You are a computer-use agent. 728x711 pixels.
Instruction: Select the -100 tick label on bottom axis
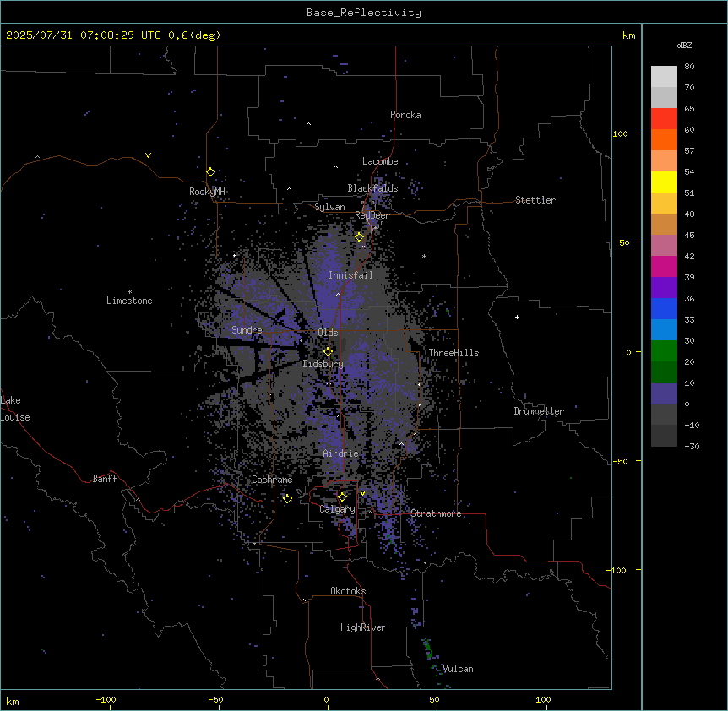pos(106,699)
